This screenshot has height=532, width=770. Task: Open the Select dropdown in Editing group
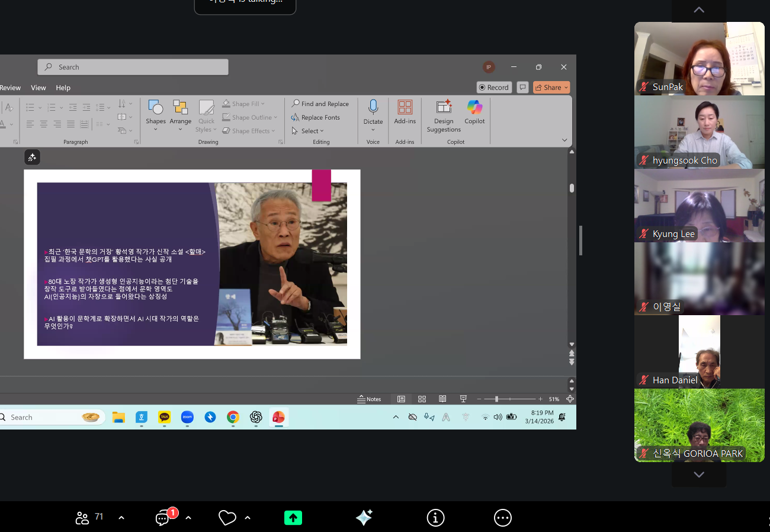(312, 131)
